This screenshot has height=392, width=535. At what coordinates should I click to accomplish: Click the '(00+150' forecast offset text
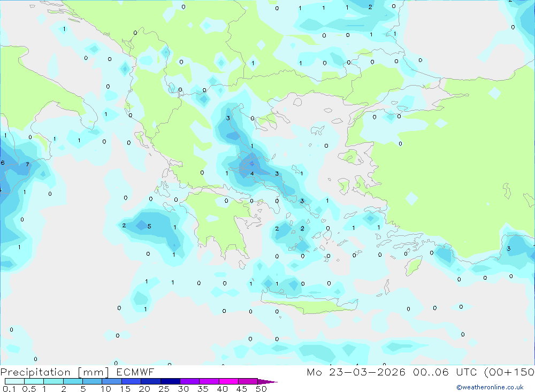coord(509,372)
